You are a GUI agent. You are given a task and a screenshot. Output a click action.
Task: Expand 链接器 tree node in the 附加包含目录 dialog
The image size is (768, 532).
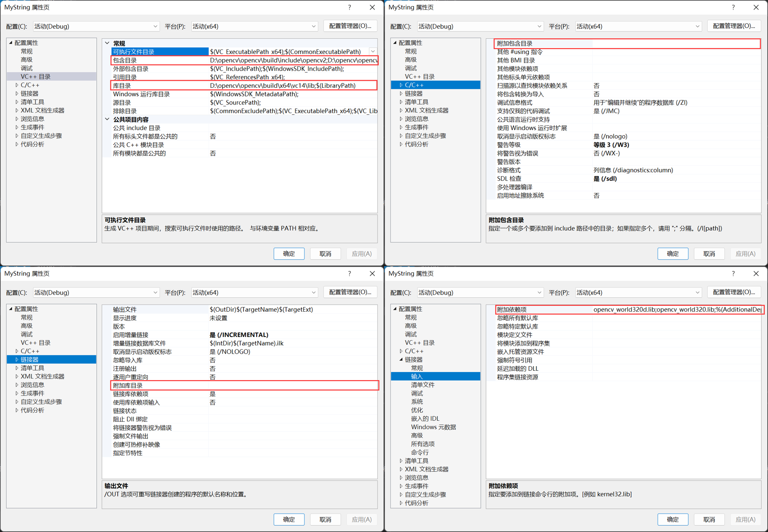point(401,94)
